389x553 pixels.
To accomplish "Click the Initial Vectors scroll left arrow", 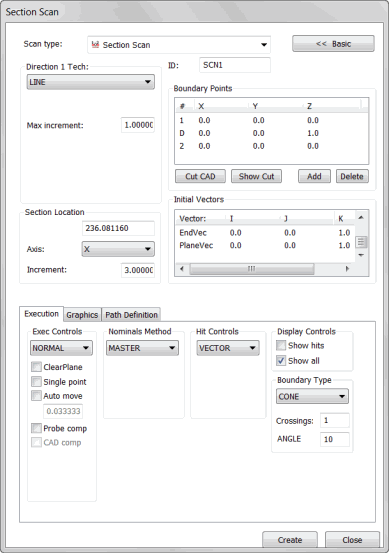I will click(182, 269).
